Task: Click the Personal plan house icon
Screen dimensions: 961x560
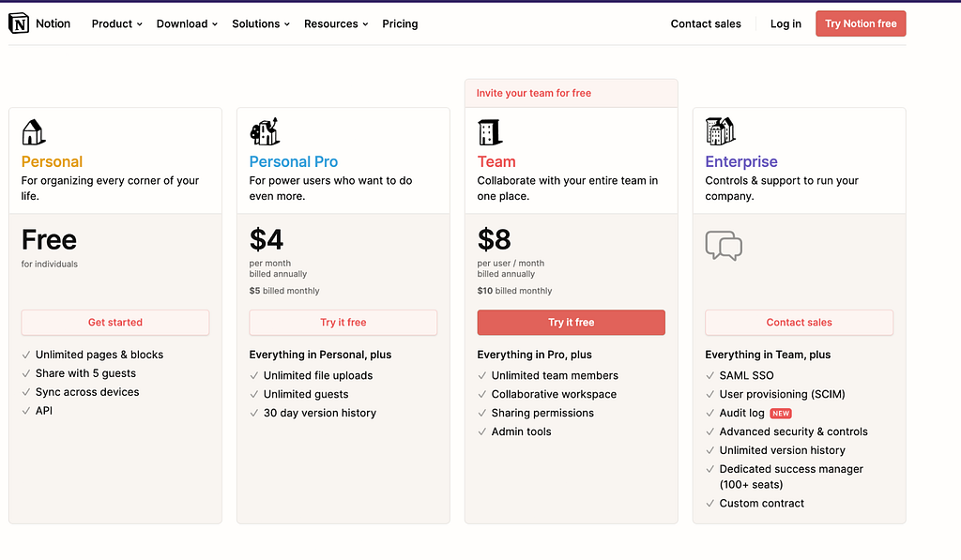Action: point(33,131)
